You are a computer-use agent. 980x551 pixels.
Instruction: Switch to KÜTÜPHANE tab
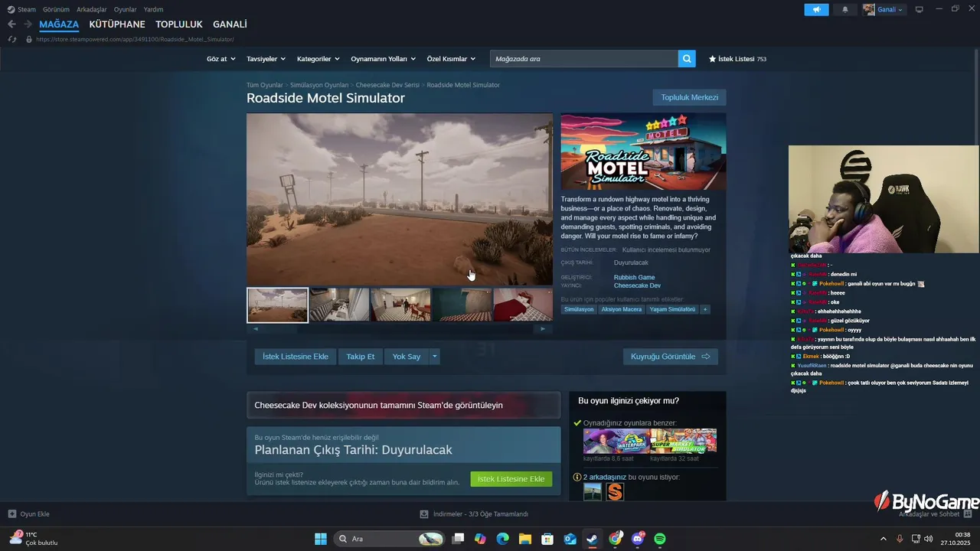[117, 24]
